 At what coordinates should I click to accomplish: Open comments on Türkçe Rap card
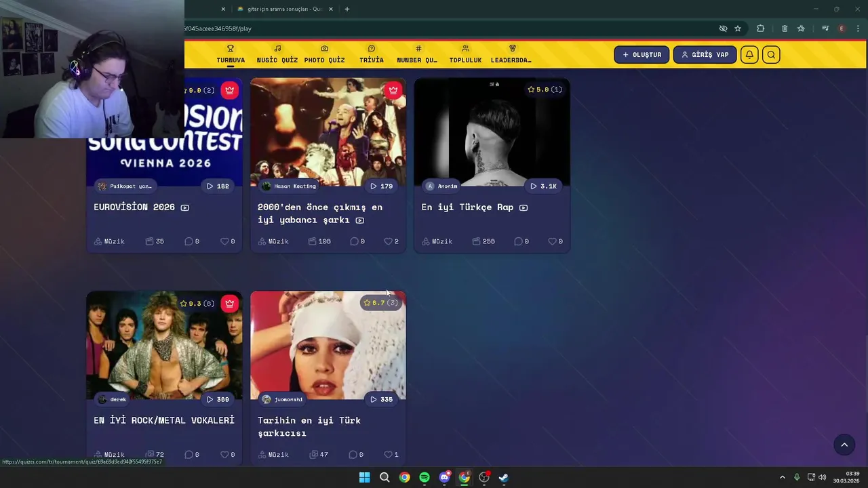[x=521, y=241]
